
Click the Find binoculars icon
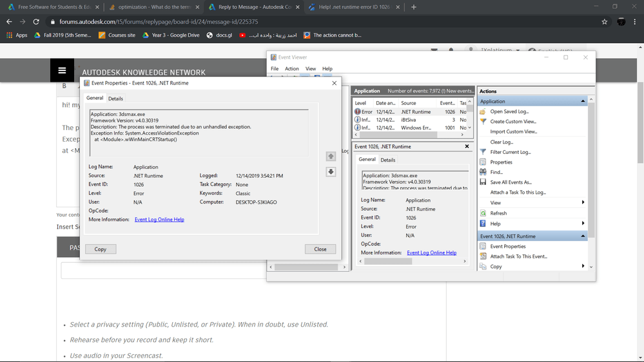click(x=483, y=172)
